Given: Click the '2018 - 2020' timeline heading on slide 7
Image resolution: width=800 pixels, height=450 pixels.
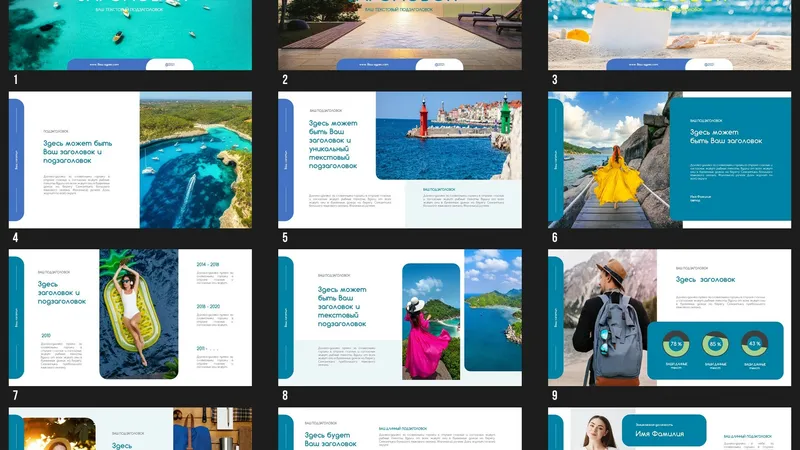Looking at the screenshot, I should point(208,307).
